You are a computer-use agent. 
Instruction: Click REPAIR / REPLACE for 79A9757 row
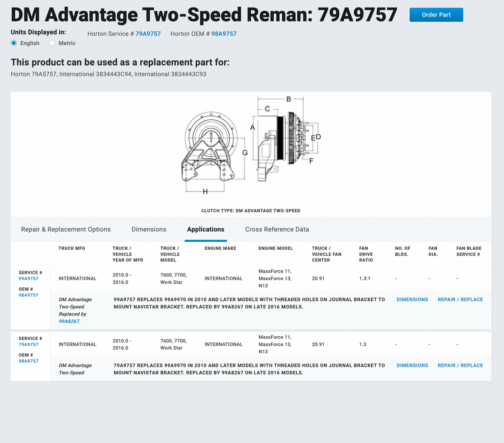[x=460, y=366]
